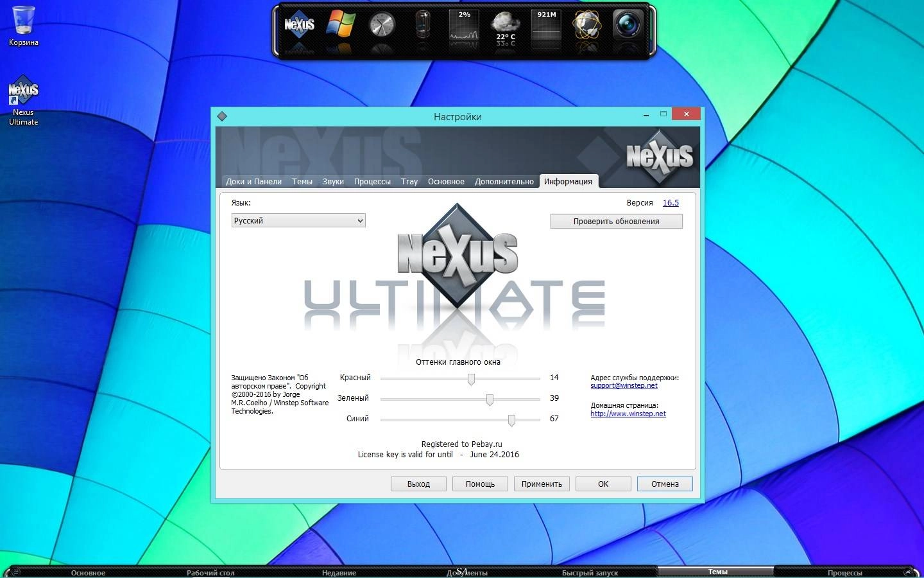Click the Оттенки главного окна heading
The width and height of the screenshot is (924, 578).
pos(458,362)
